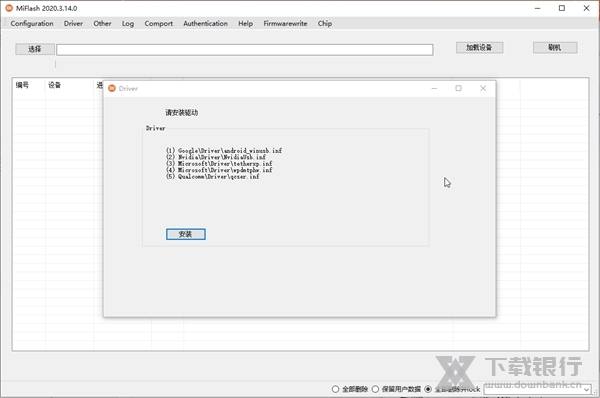600x398 pixels.
Task: Open the Configuration menu
Action: pos(32,23)
